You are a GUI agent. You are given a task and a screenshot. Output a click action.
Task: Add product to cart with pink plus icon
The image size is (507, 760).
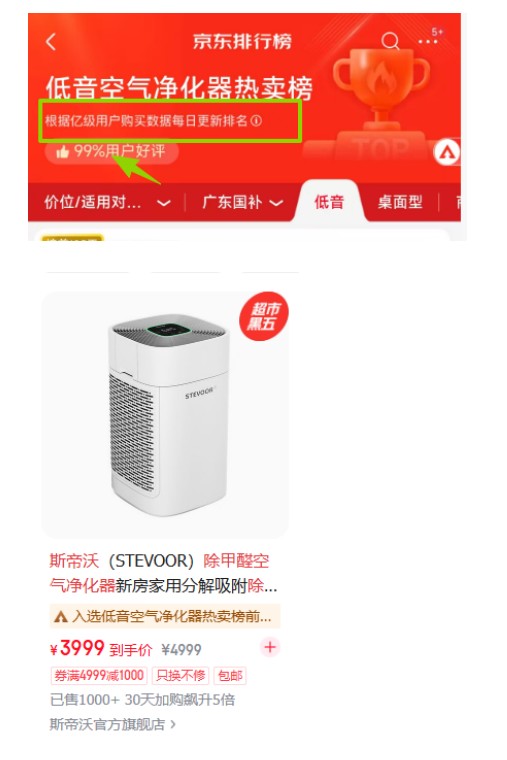[x=270, y=648]
